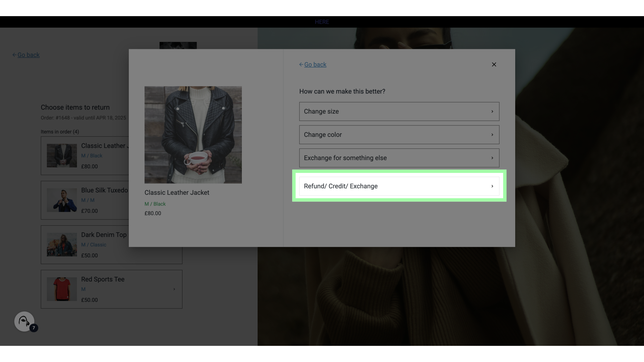Click the M / Classic variant text
The width and height of the screenshot is (644, 362).
coord(94,245)
